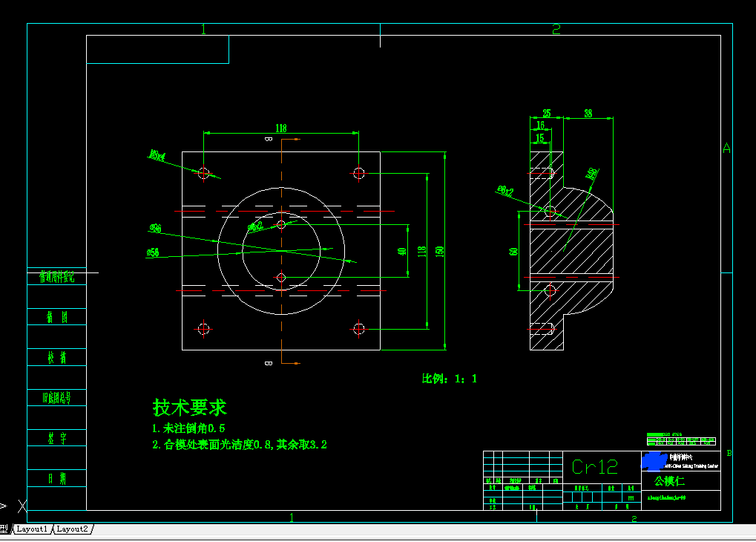The image size is (756, 542).
Task: Select note 1. 未注倒角0.5
Action: 188,428
